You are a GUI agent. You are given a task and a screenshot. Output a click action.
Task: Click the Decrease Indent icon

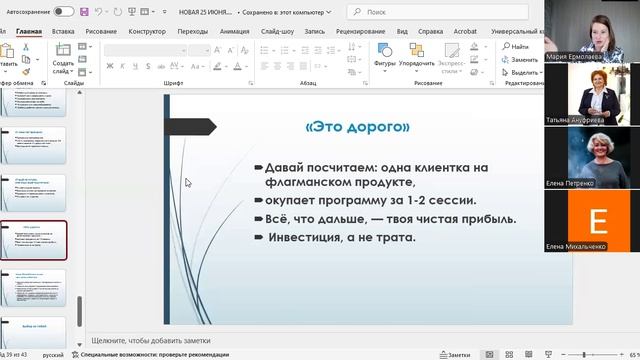[305, 50]
